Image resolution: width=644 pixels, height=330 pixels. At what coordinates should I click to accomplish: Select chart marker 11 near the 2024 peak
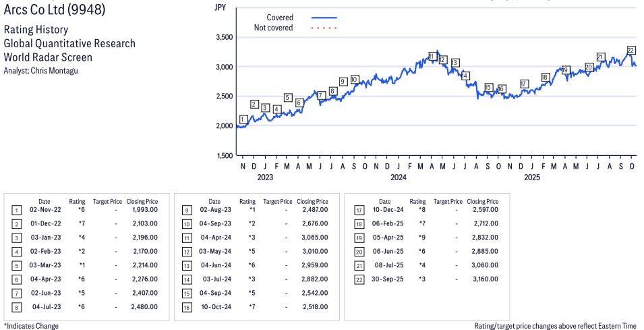(x=432, y=56)
